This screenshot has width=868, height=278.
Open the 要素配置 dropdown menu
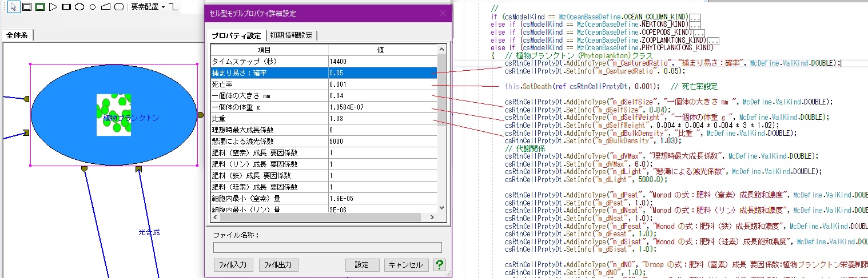click(148, 7)
